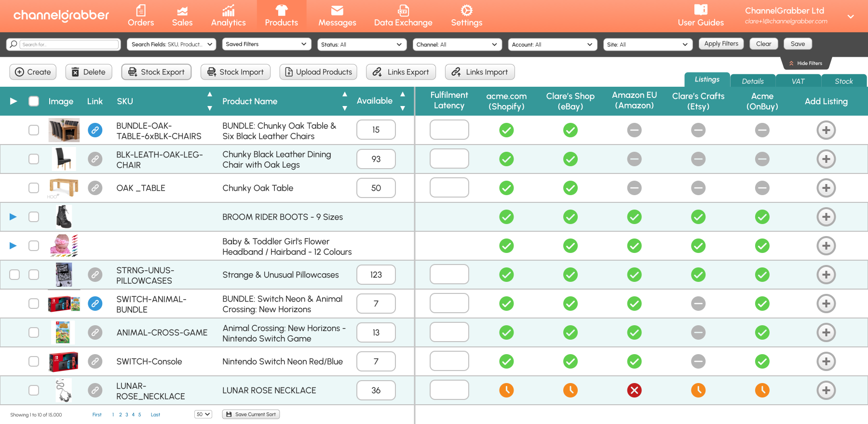Viewport: 868px width, 424px height.
Task: Click the Apply Filters button
Action: (x=721, y=44)
